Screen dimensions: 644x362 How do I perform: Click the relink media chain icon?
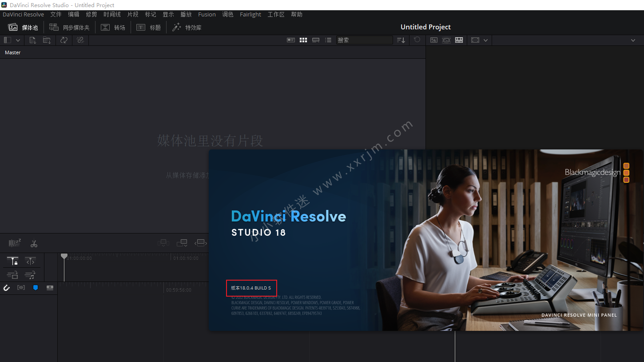[80, 40]
